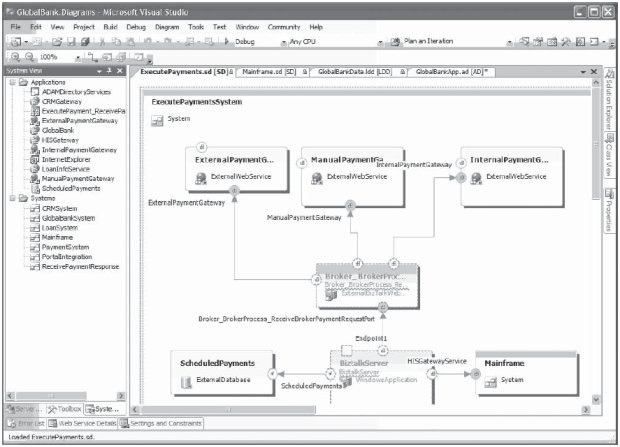Click the Zoom Out magnifier icon

(30, 57)
